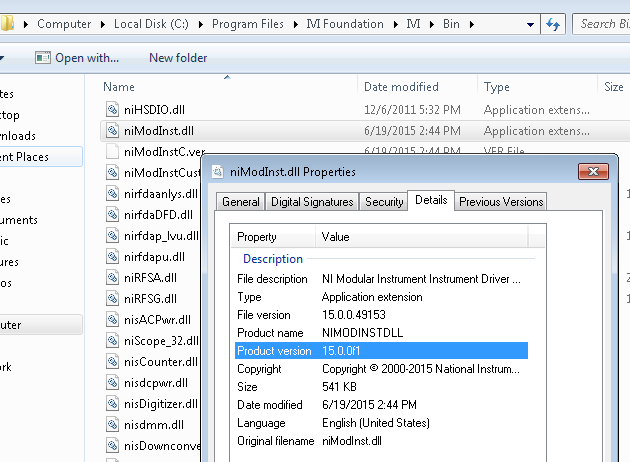
Task: Select the Size row 541 KB
Action: point(381,387)
